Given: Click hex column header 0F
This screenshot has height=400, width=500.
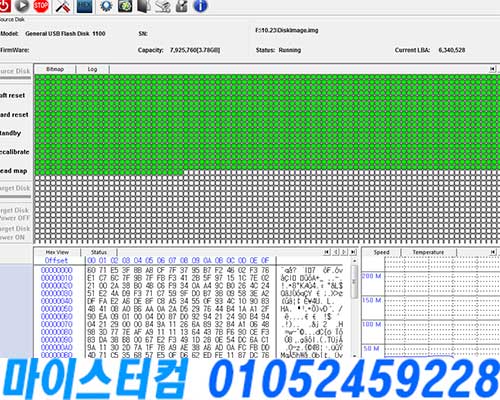Looking at the screenshot, I should click(265, 260).
